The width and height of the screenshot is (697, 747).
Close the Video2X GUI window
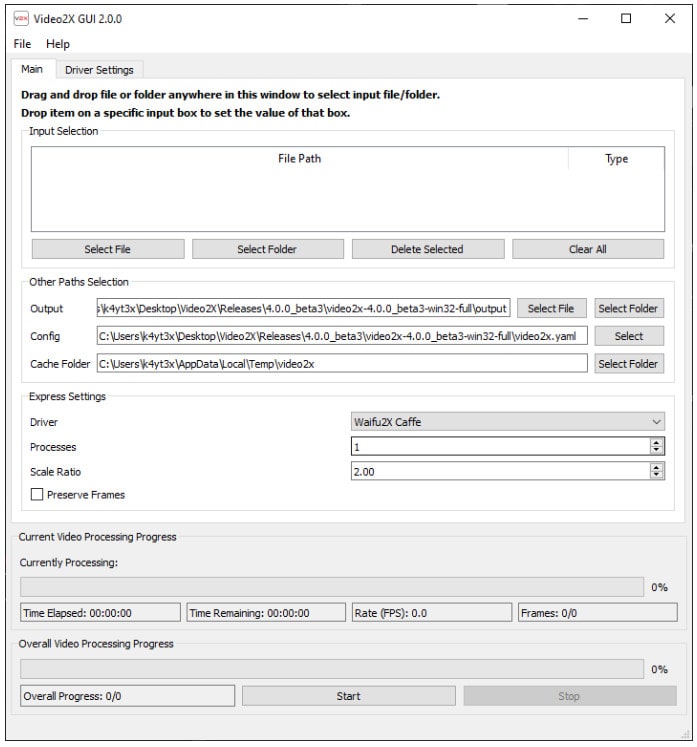coord(670,19)
